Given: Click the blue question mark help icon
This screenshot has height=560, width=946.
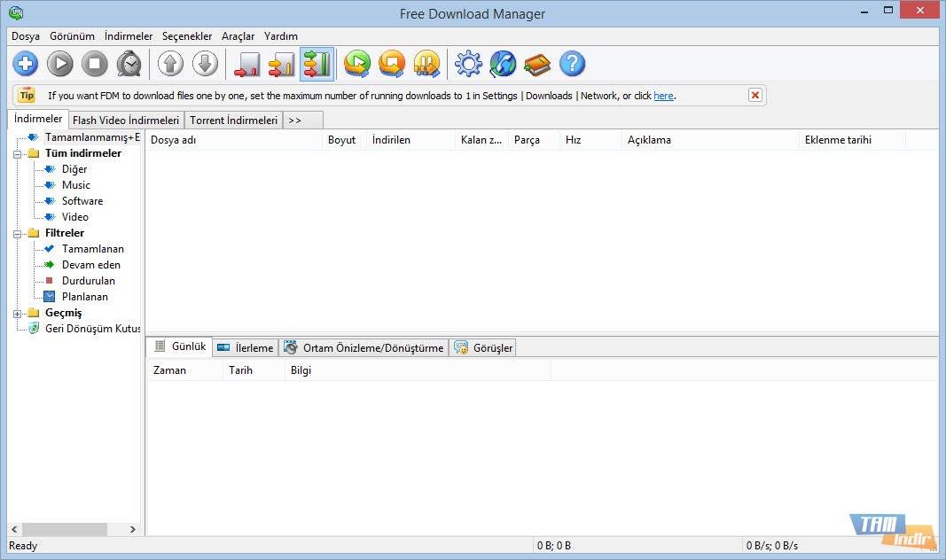Looking at the screenshot, I should (573, 64).
